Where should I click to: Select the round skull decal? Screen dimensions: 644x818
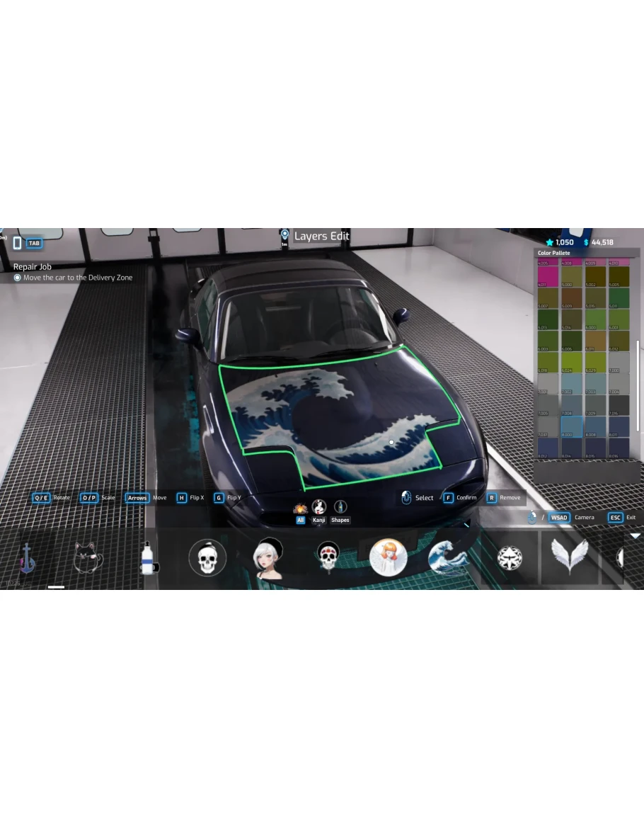tap(207, 558)
